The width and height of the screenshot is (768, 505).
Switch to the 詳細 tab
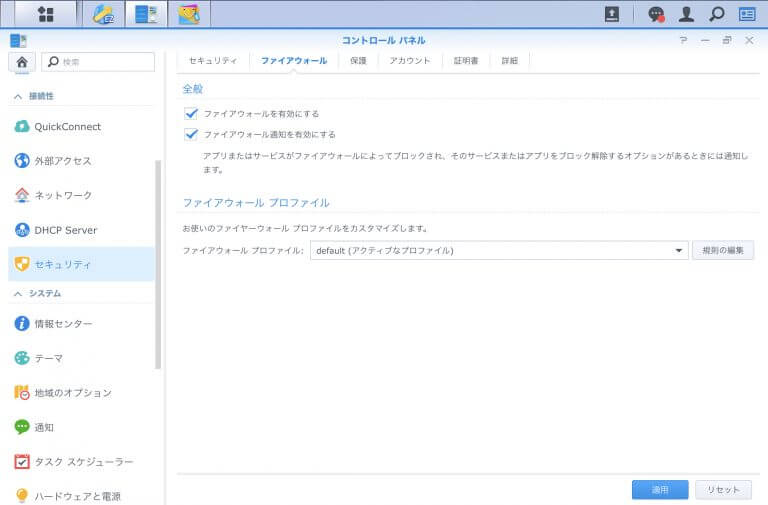tap(509, 61)
